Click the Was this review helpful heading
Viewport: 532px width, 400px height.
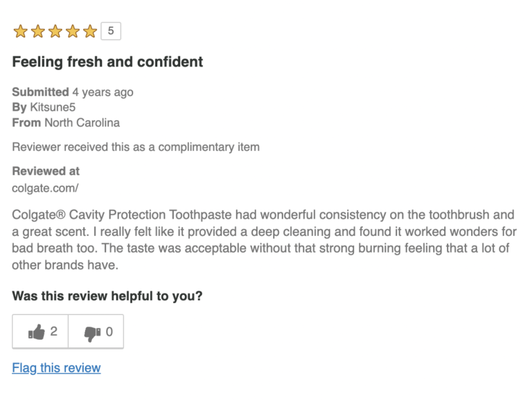(107, 296)
